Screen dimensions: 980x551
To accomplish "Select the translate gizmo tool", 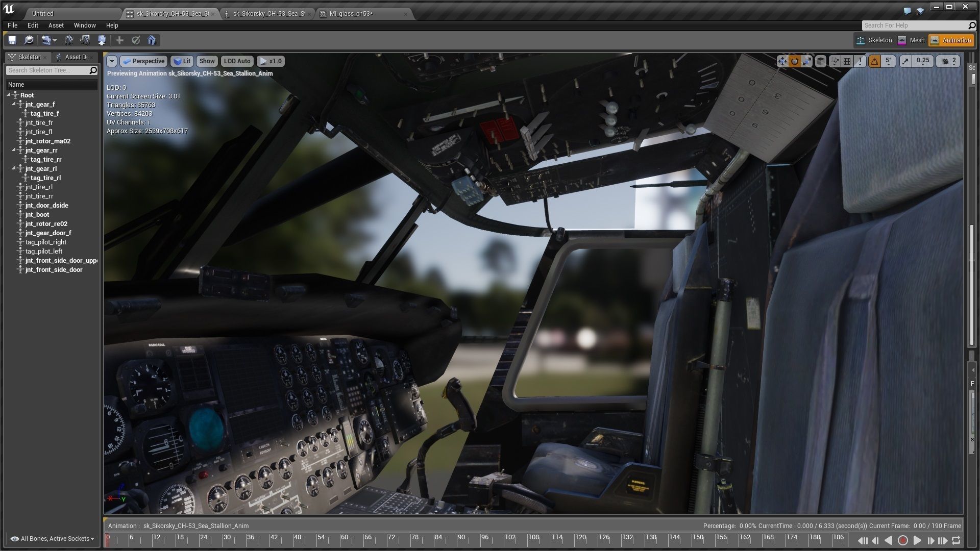I will tap(782, 61).
